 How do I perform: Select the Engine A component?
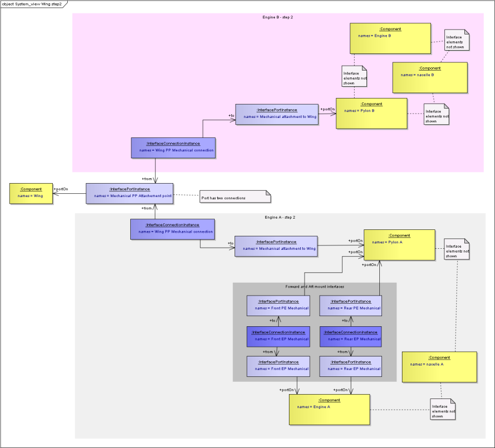pos(329,409)
